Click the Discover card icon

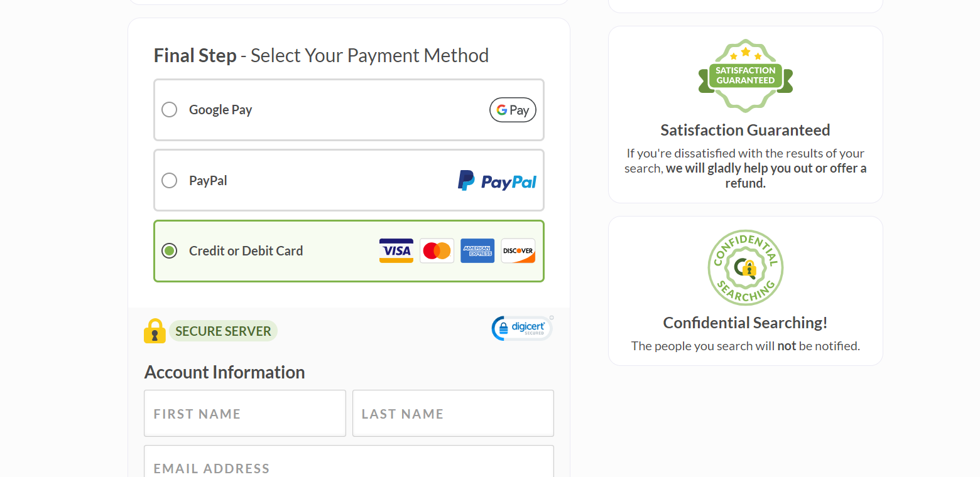coord(518,251)
